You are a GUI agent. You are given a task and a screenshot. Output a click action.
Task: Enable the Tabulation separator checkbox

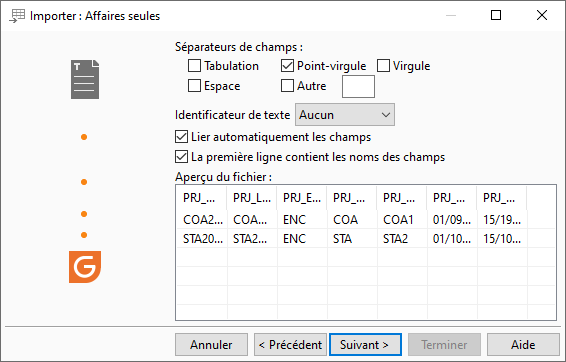point(194,66)
